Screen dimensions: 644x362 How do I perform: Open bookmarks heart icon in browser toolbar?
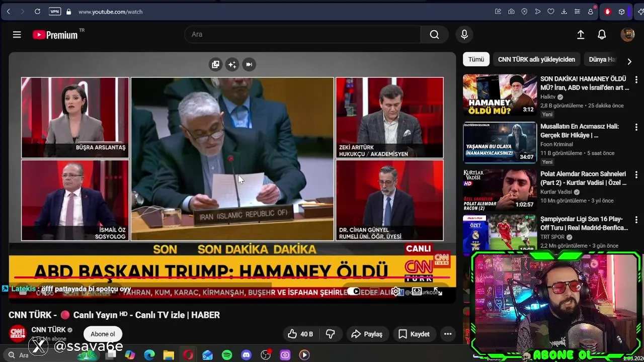pos(551,12)
